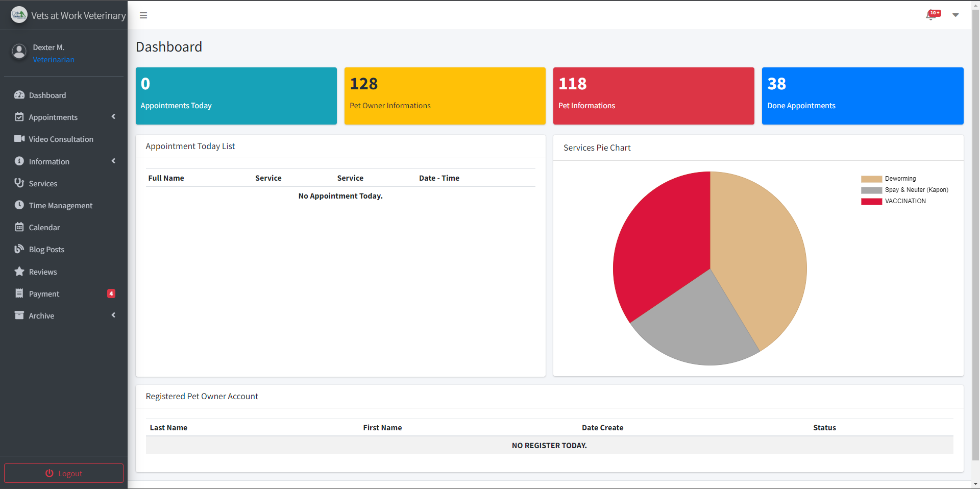Click Appointment Today List heading

click(190, 146)
